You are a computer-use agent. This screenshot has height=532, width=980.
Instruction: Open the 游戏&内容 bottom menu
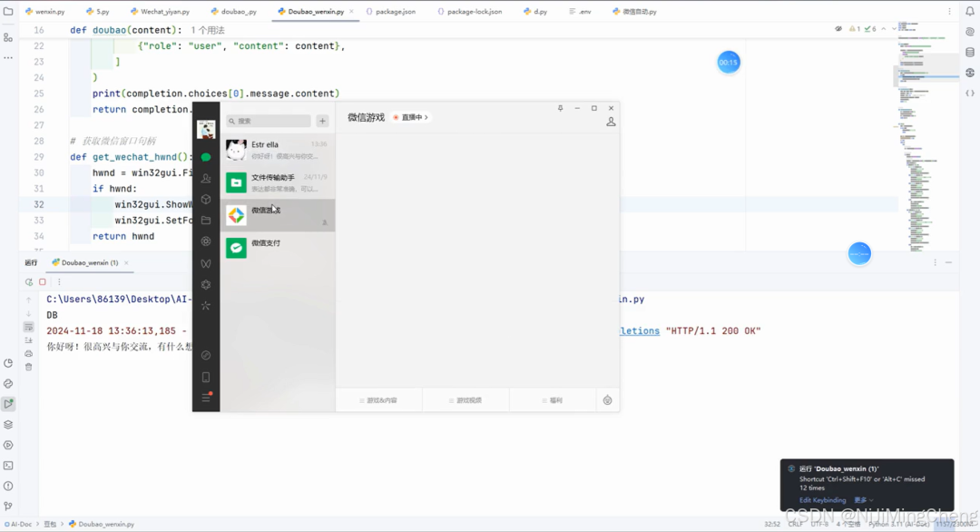(378, 400)
